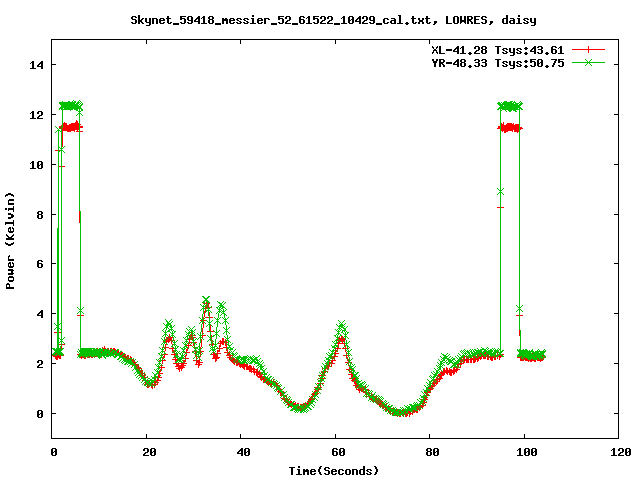Screen dimensions: 640x480
Task: Click y-axis tick label 2
Action: 40,364
